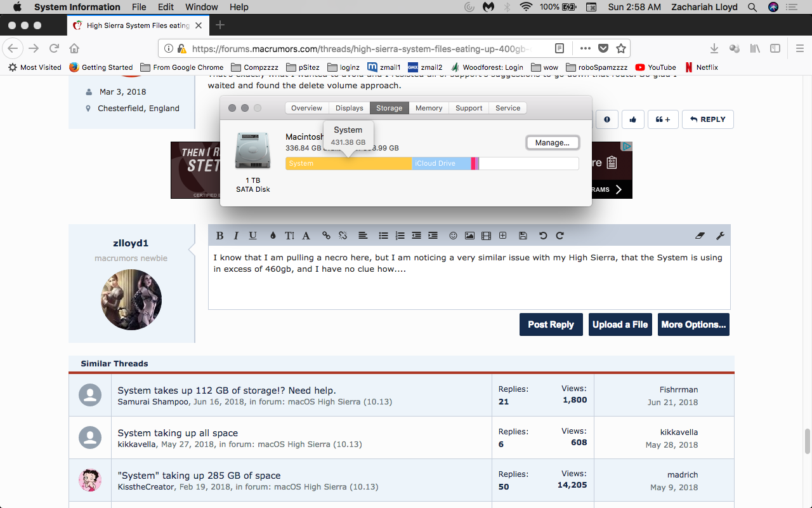Click the insert plus-box icon
This screenshot has height=508, width=812.
coord(502,236)
